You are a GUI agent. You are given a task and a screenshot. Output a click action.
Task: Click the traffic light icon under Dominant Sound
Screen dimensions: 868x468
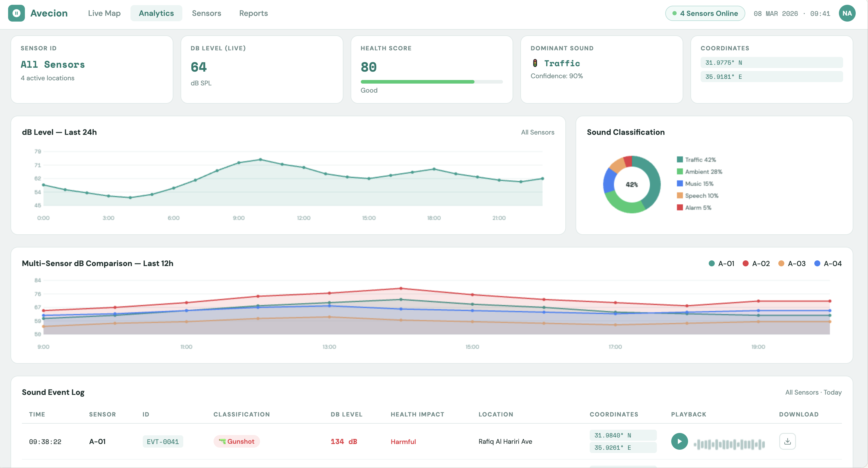(536, 63)
